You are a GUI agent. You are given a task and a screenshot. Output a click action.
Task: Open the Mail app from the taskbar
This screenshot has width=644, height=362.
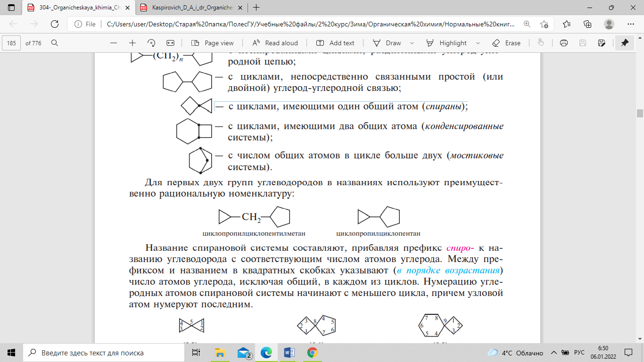pos(243,353)
